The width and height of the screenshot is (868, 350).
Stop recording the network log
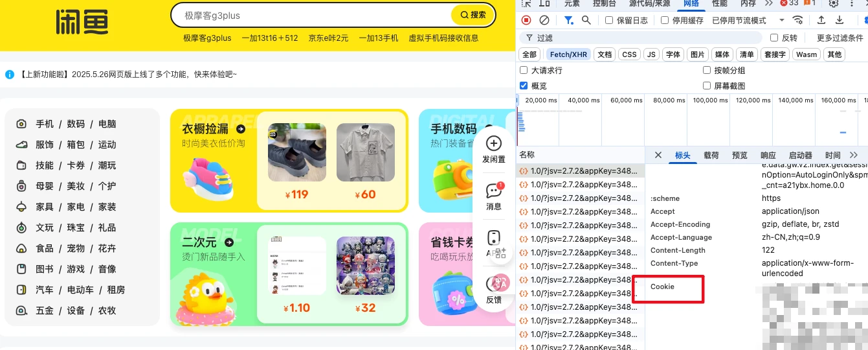(x=526, y=20)
